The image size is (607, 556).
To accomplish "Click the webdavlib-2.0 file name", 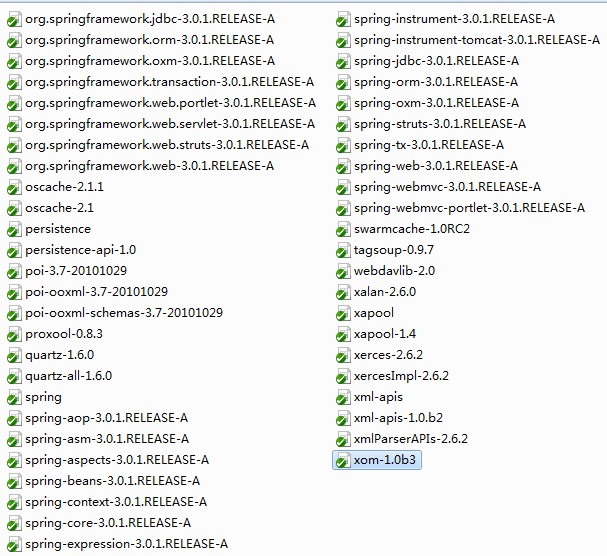I will 394,271.
